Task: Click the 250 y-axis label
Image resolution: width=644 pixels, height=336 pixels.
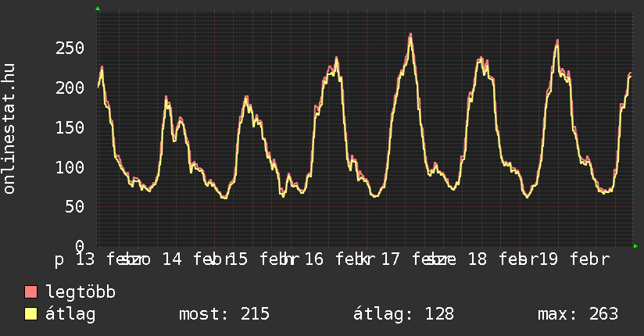Action: pos(70,48)
